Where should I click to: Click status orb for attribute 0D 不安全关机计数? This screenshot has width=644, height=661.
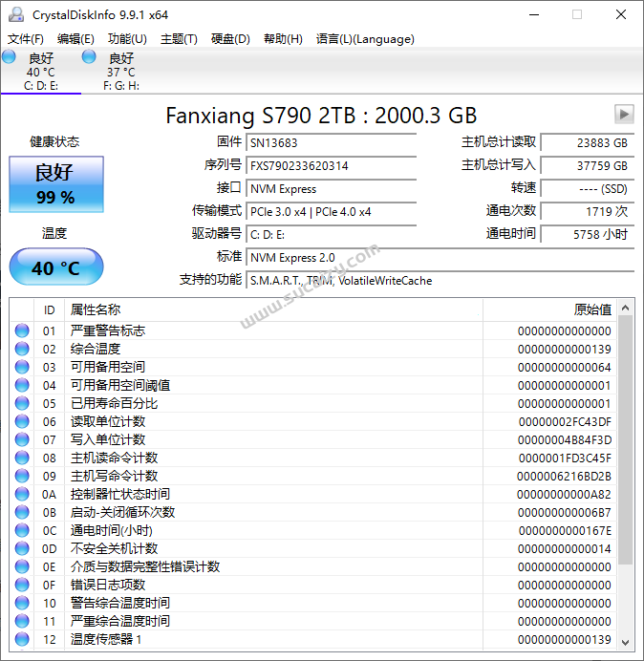pos(22,548)
